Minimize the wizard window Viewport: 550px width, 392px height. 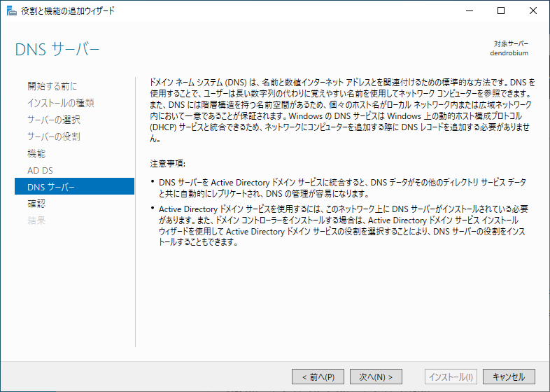[470, 10]
